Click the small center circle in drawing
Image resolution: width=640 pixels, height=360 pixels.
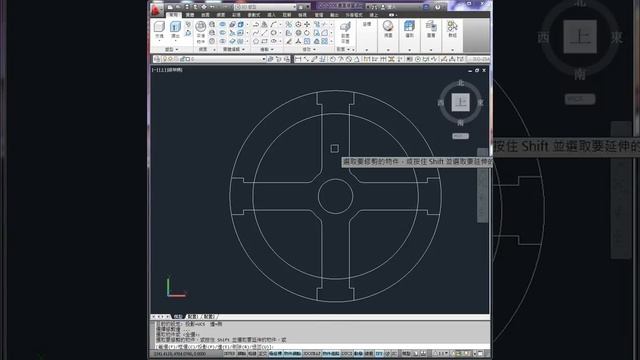click(336, 196)
